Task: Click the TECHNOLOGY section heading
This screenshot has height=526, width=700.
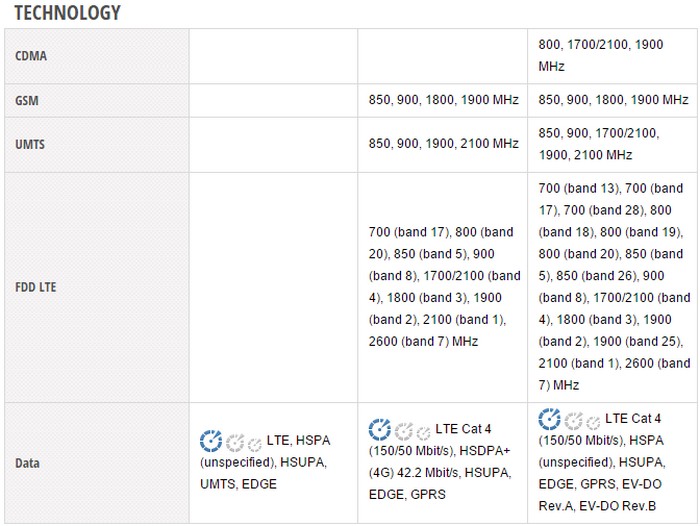Action: (x=66, y=12)
